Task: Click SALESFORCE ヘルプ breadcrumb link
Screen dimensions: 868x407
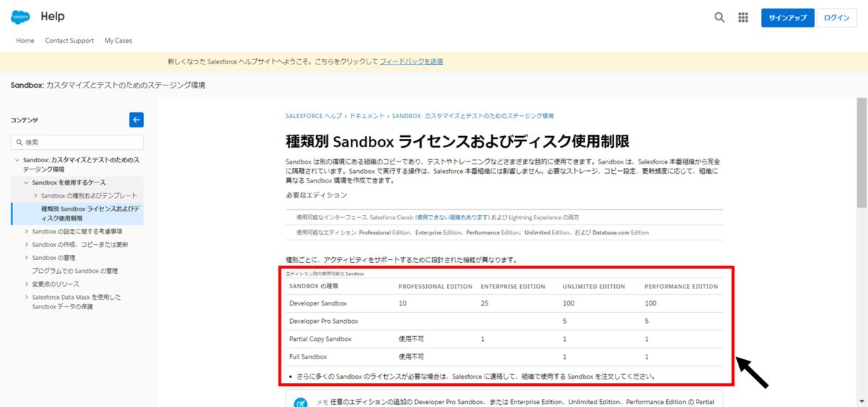Action: 314,116
